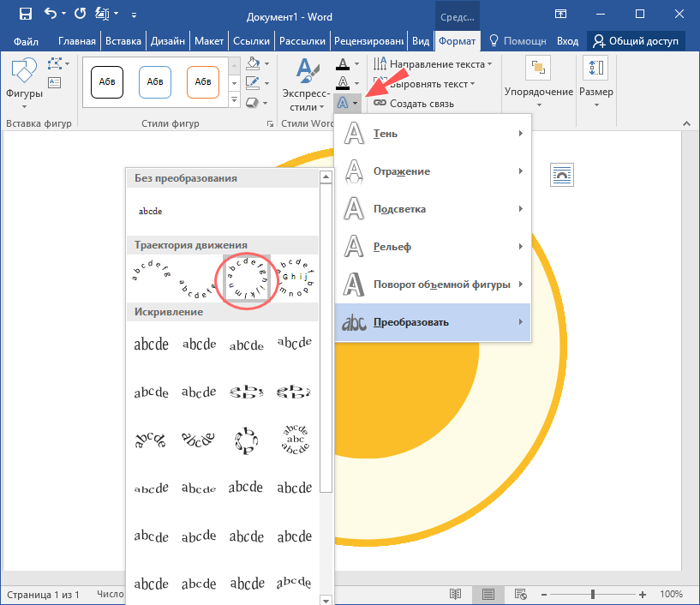Viewport: 700px width, 605px height.
Task: Open the Подсветка submenu
Action: click(x=433, y=209)
